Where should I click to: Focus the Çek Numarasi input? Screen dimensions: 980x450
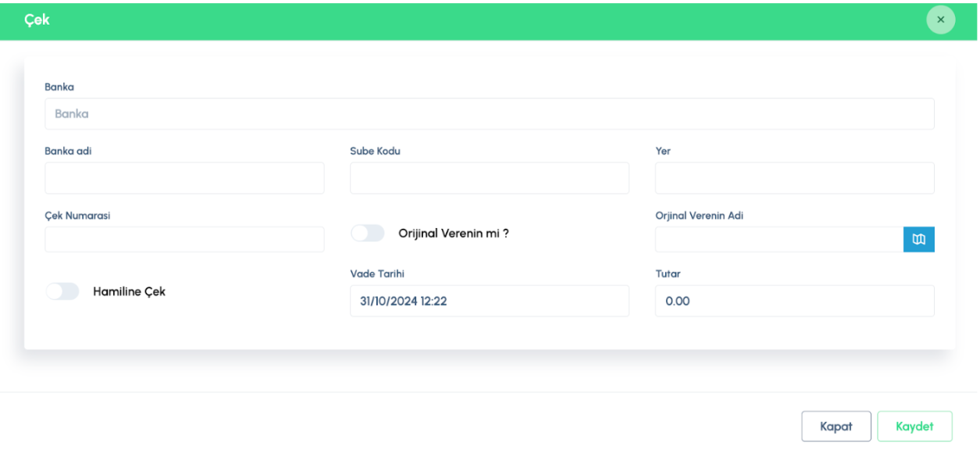pyautogui.click(x=184, y=240)
